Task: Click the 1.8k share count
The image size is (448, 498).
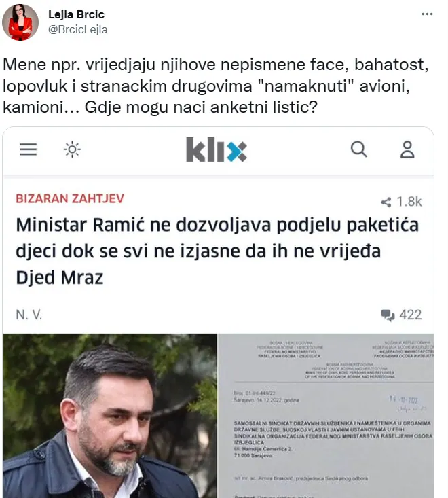Action: pos(409,202)
